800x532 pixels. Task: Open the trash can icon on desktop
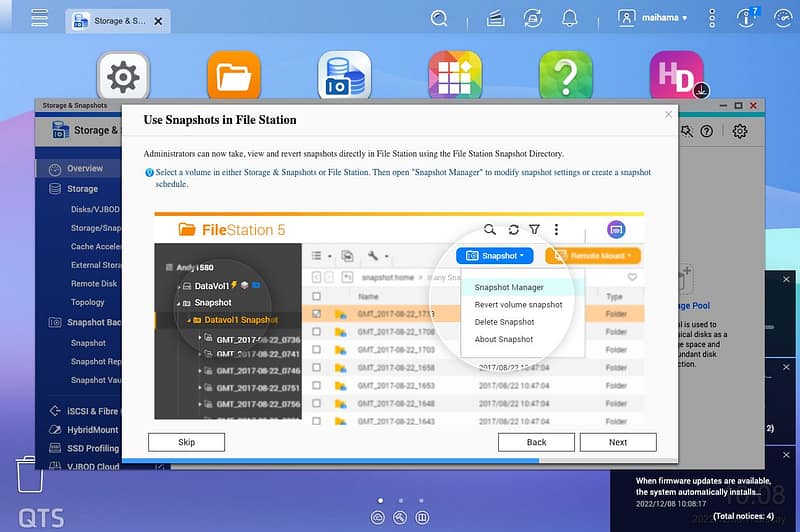click(x=30, y=474)
